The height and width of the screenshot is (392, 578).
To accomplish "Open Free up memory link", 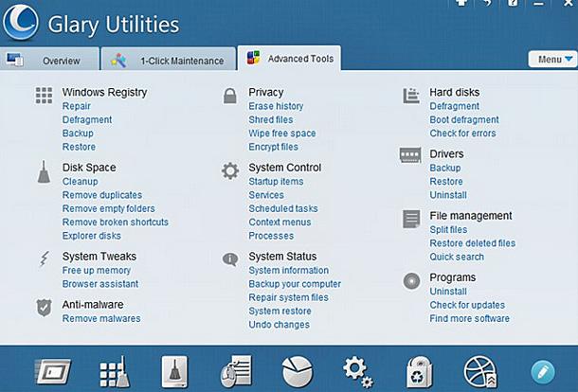I will pyautogui.click(x=97, y=271).
